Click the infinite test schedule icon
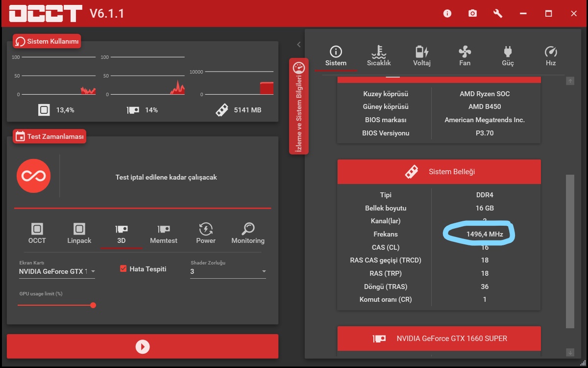The width and height of the screenshot is (588, 368). coord(33,176)
